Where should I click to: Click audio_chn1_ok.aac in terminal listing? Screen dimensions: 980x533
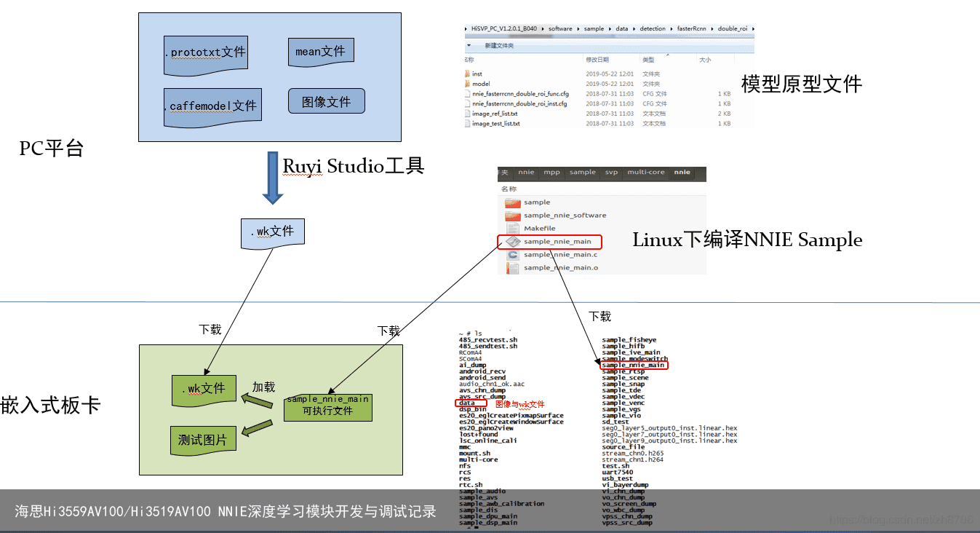[492, 384]
